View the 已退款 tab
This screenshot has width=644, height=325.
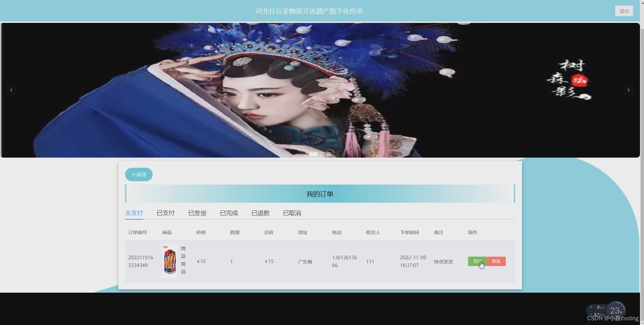(x=260, y=213)
